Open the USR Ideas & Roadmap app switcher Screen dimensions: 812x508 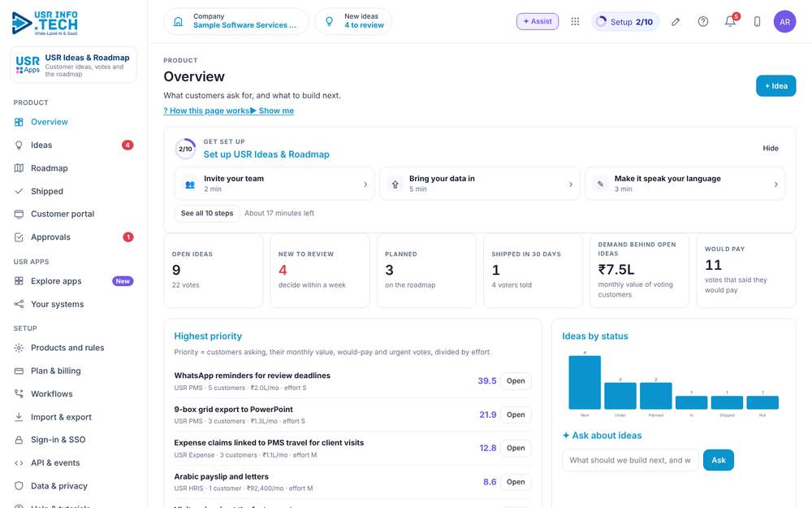(74, 65)
